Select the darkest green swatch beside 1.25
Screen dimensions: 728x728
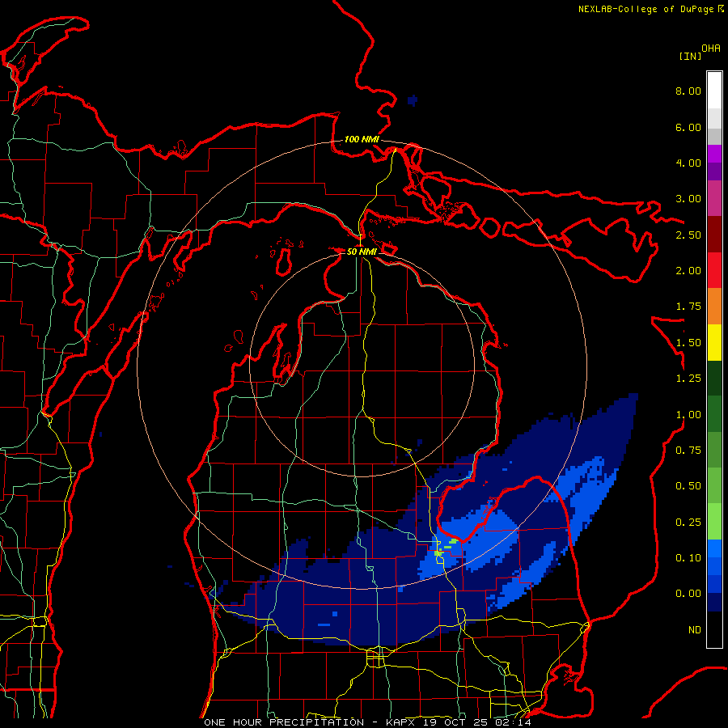coord(714,379)
